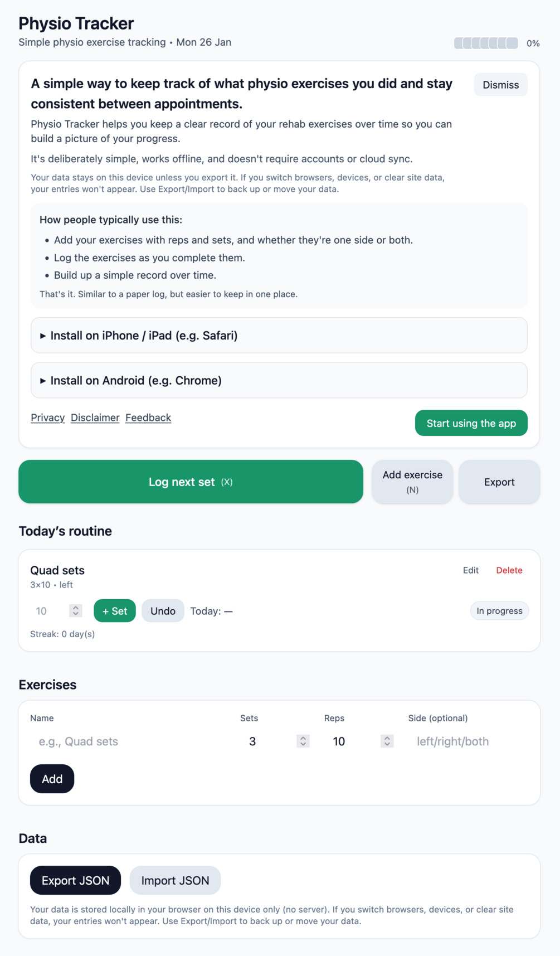Edit the Quad sets exercise
This screenshot has width=560, height=956.
click(x=471, y=570)
